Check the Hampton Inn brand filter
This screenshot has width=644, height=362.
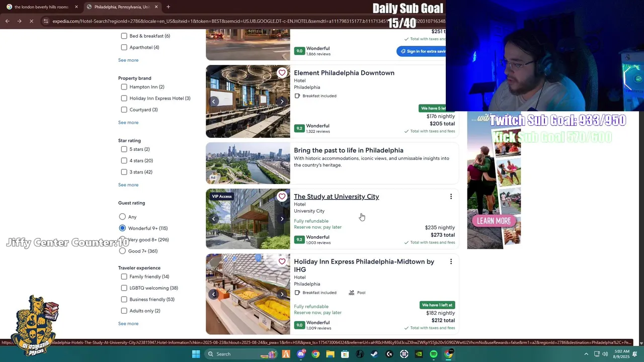124,87
